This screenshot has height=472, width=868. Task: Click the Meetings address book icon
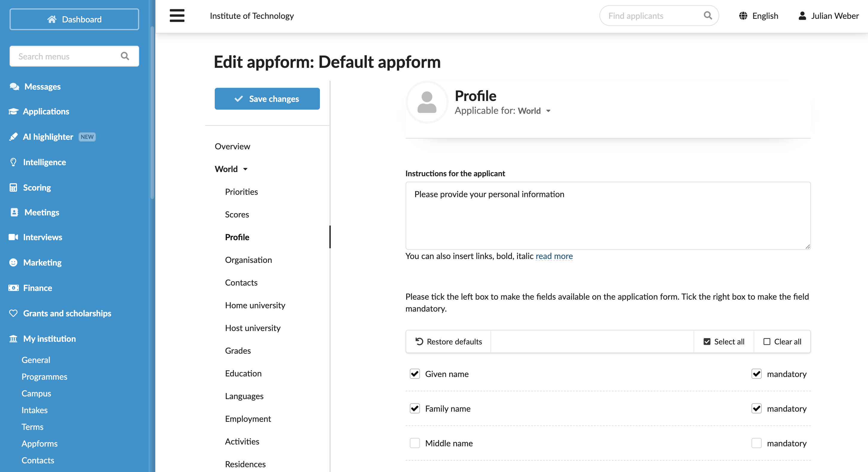coord(14,212)
